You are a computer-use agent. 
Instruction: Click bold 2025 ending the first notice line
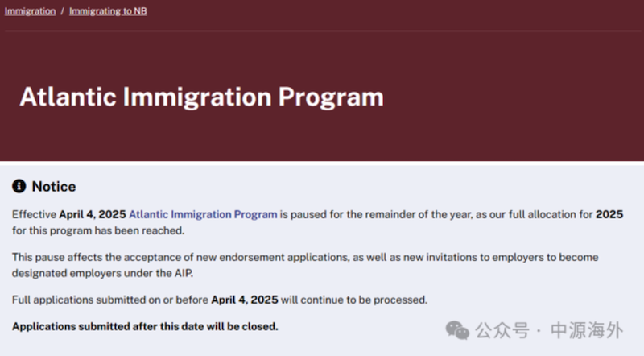pyautogui.click(x=609, y=215)
